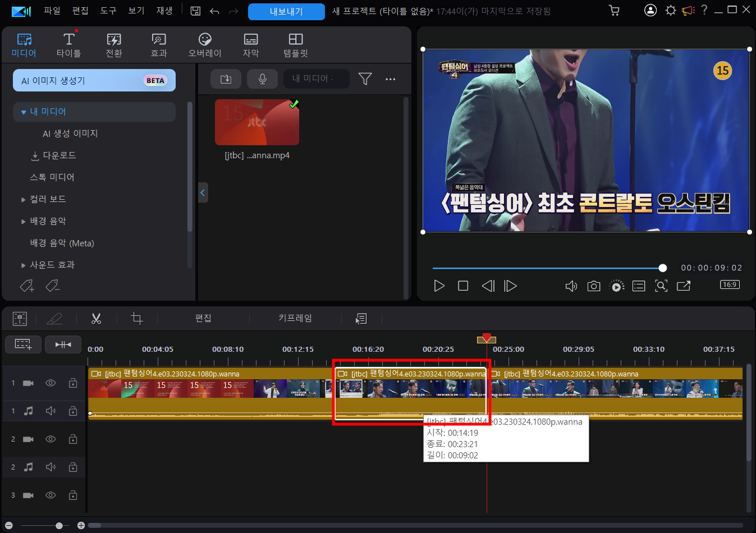Undock the preview window
This screenshot has width=756, height=533.
coord(684,286)
